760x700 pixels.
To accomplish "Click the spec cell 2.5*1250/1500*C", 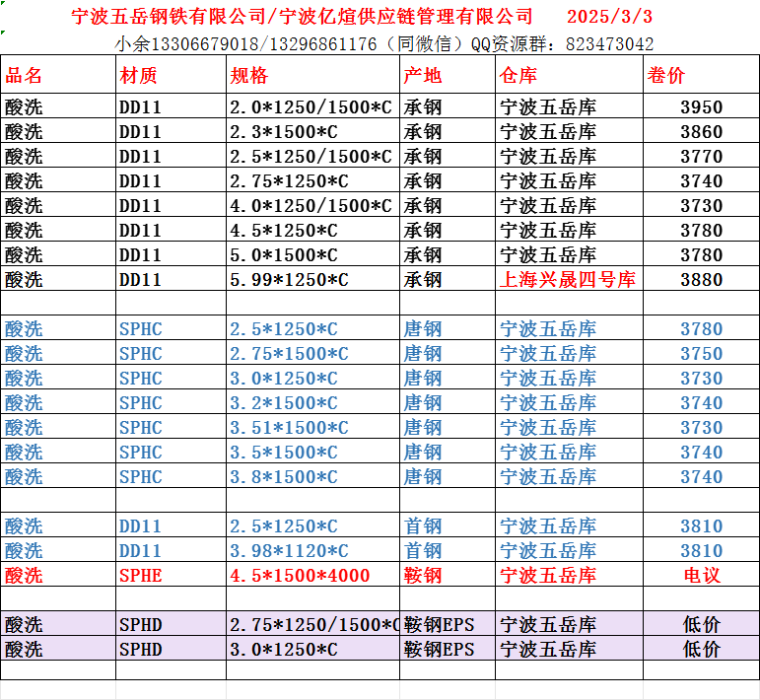I will pos(313,156).
